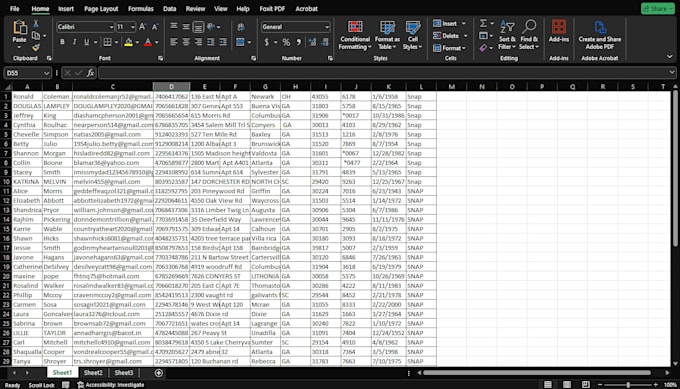This screenshot has height=389, width=680.
Task: Open the font name Calibri dropdown
Action: click(x=111, y=27)
